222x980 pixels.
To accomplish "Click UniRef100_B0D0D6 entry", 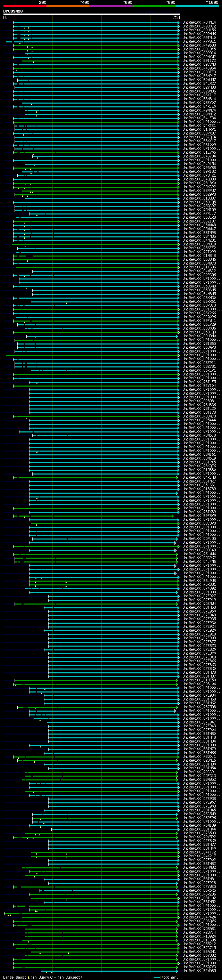I will pyautogui.click(x=199, y=328).
